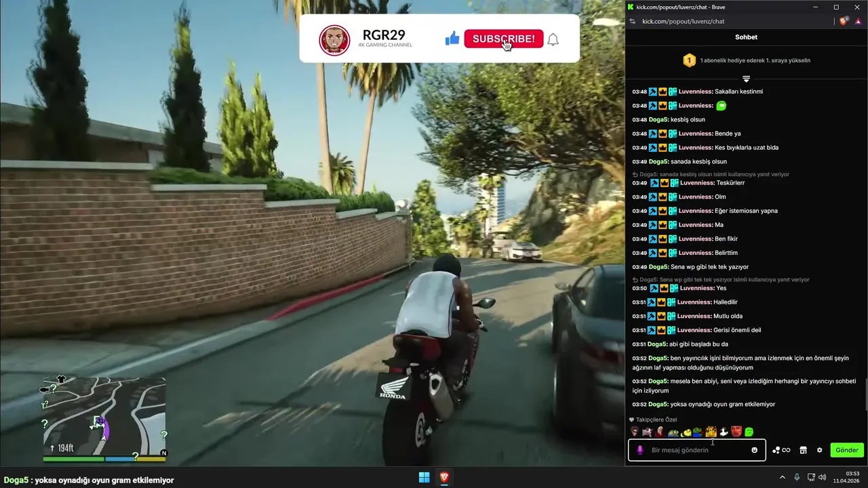Click message 'Belirttim'

(x=727, y=253)
